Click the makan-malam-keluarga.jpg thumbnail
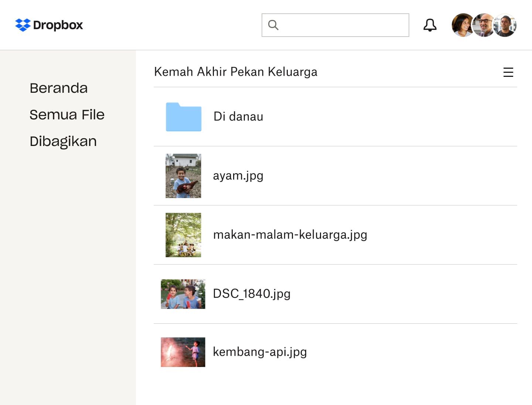 pyautogui.click(x=183, y=235)
